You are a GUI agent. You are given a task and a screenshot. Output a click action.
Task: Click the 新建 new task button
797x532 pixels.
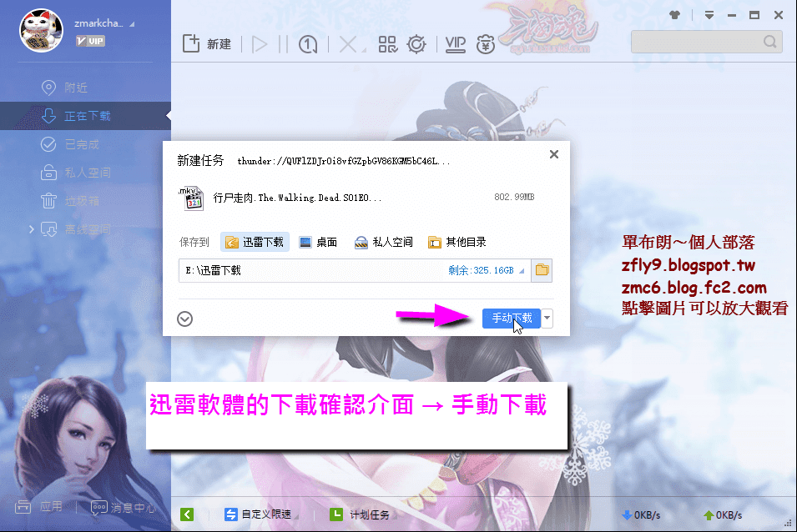click(x=207, y=44)
